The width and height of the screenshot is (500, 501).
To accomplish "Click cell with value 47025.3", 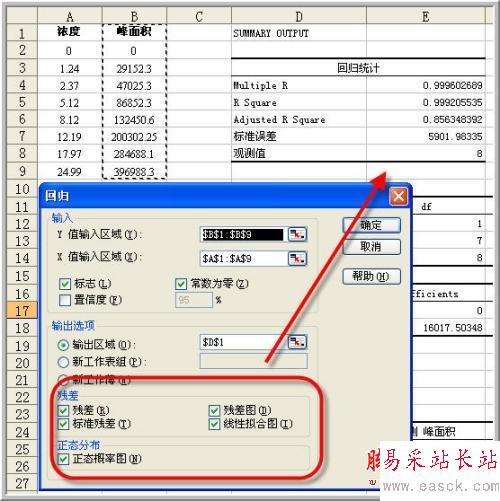I will (x=134, y=86).
